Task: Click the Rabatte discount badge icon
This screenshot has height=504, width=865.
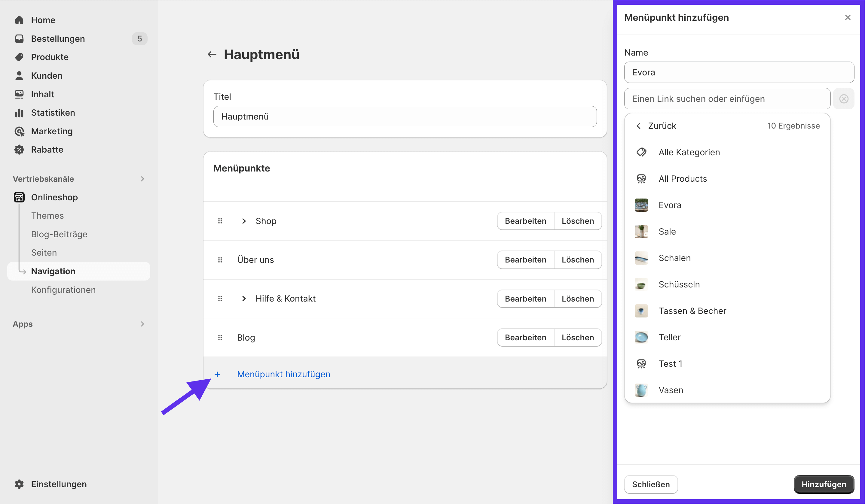Action: tap(19, 150)
